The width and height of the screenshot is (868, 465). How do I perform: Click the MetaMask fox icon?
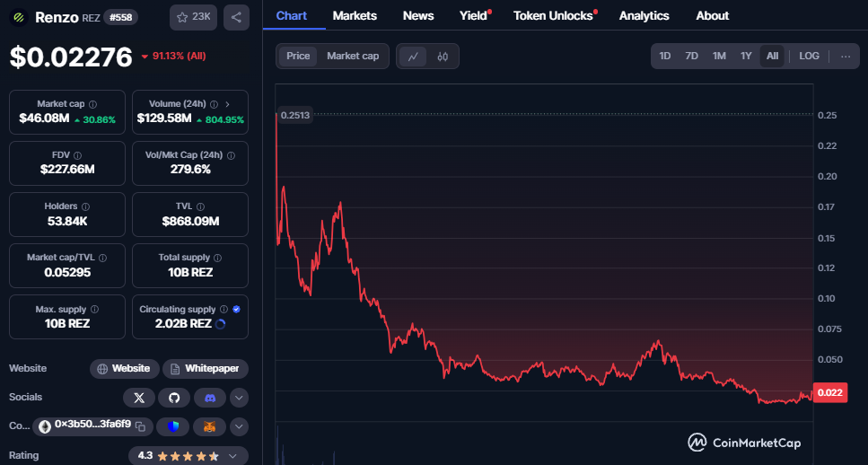pos(209,426)
